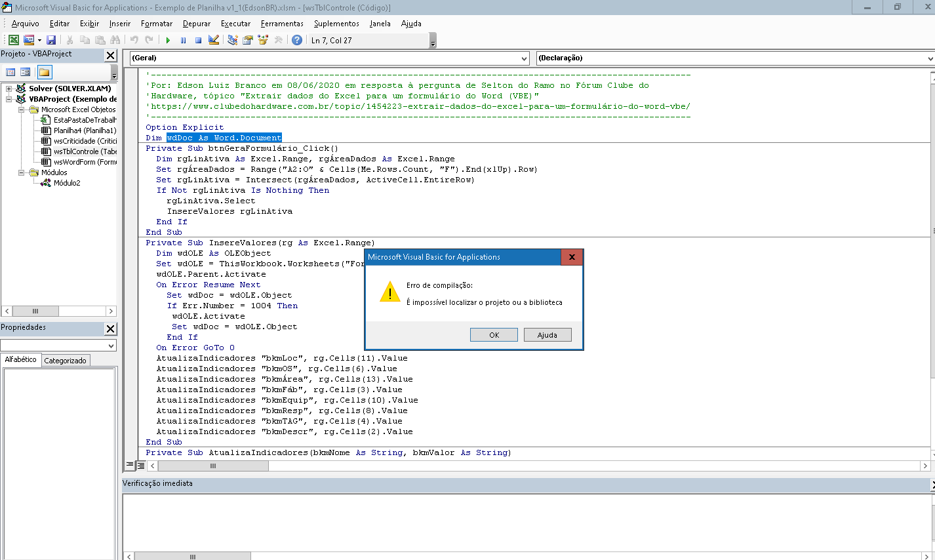The height and width of the screenshot is (560, 935).
Task: Click the Insert UserForm toolbar icon
Action: coord(29,40)
